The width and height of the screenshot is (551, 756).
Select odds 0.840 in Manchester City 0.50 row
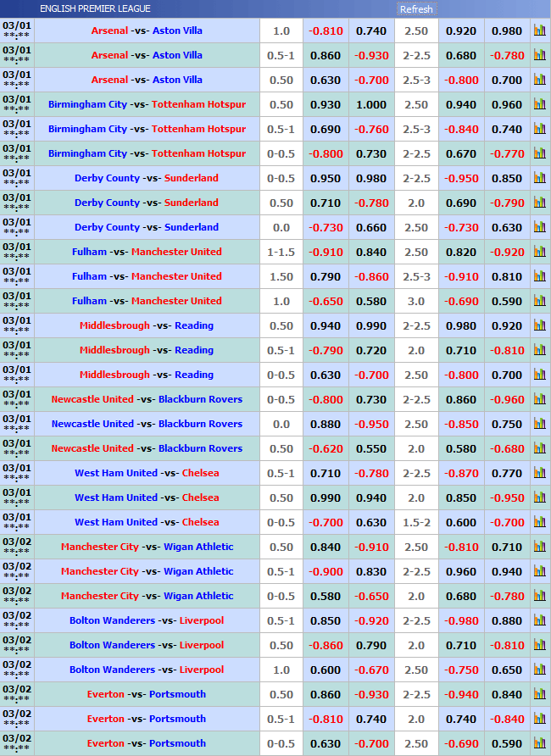pyautogui.click(x=326, y=548)
